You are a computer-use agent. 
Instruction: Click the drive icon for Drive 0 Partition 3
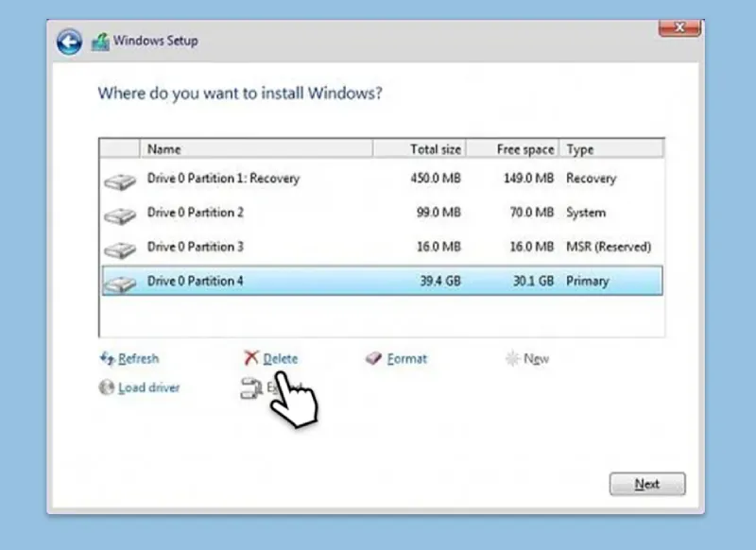tap(120, 249)
